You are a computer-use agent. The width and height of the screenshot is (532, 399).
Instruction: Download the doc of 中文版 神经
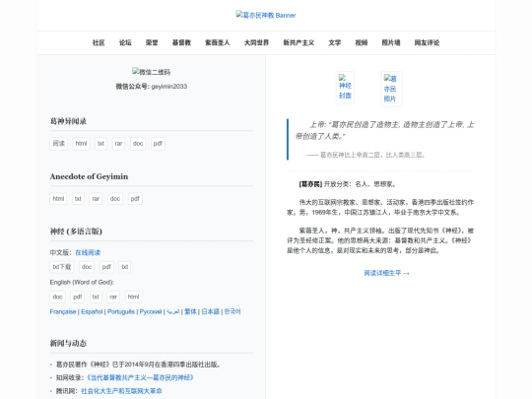pos(87,267)
